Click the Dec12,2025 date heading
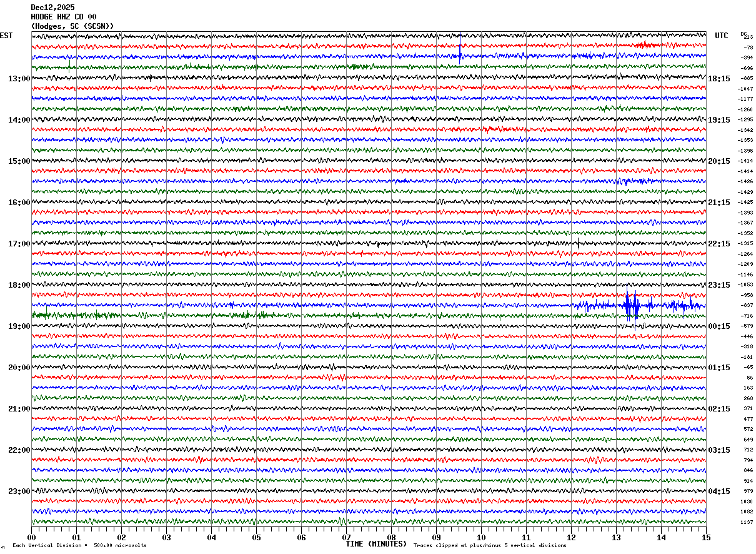756x554 pixels. pyautogui.click(x=52, y=8)
